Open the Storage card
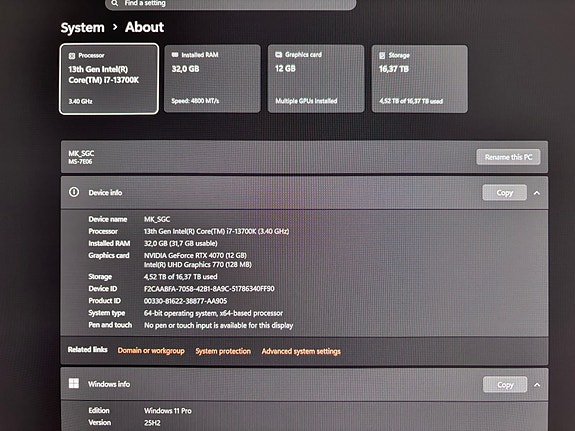The height and width of the screenshot is (431, 575). click(420, 79)
